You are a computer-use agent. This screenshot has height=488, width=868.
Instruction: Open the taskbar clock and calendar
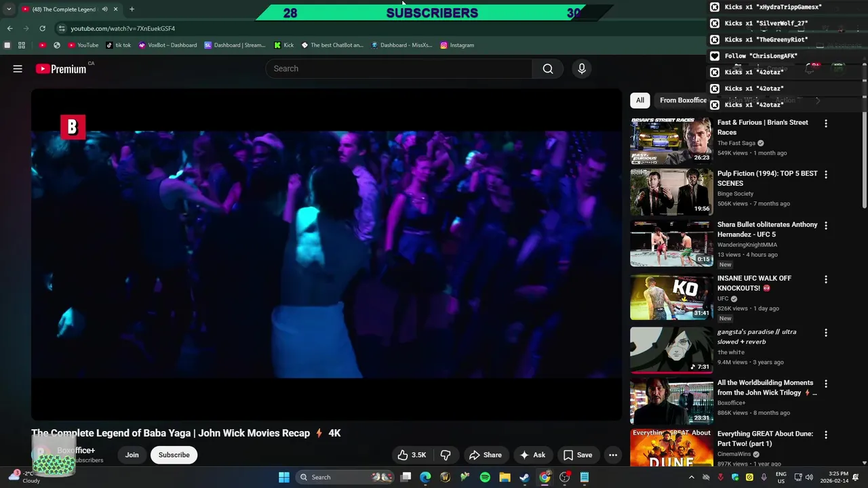[834, 477]
